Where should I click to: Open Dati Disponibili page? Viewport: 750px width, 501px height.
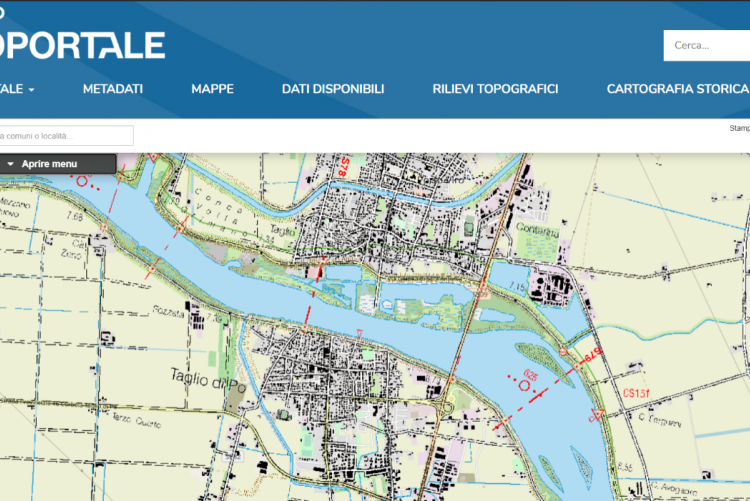tap(333, 89)
